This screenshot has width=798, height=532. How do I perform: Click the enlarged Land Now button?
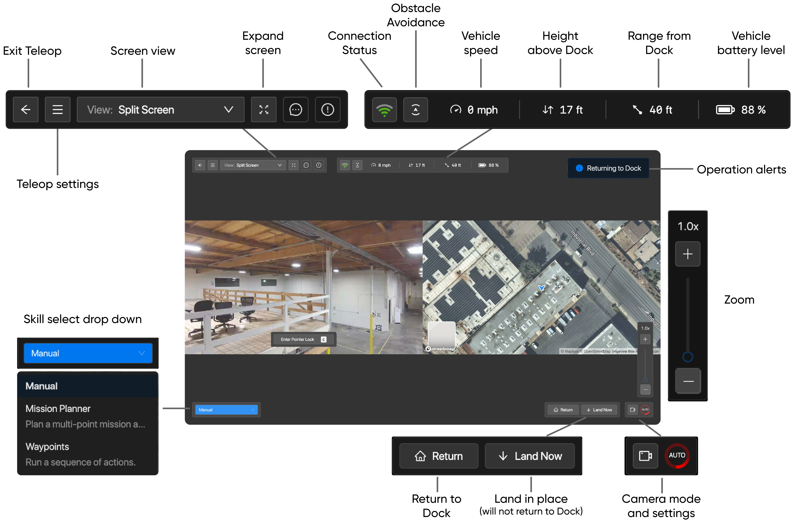tap(530, 456)
